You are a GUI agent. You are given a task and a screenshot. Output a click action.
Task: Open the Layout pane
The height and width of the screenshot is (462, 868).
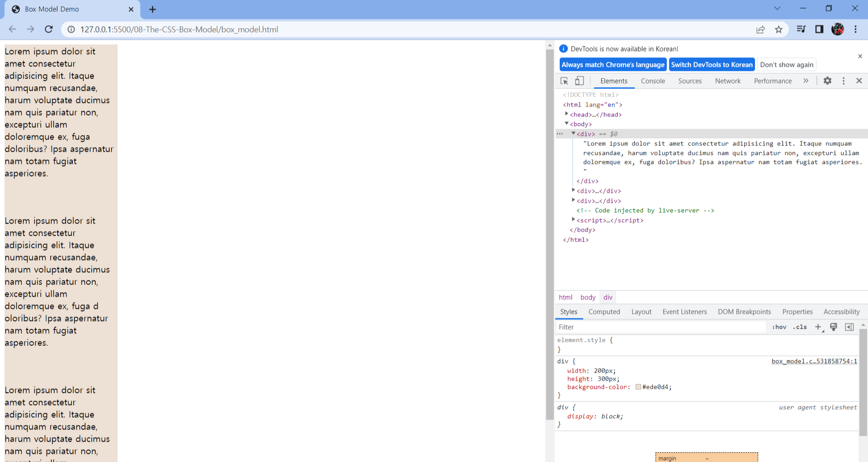tap(641, 312)
